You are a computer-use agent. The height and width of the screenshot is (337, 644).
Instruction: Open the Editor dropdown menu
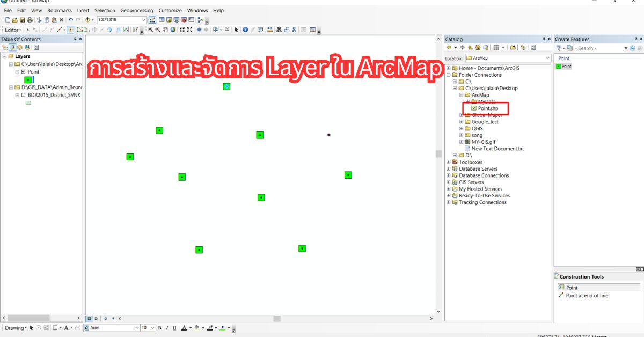tap(13, 30)
